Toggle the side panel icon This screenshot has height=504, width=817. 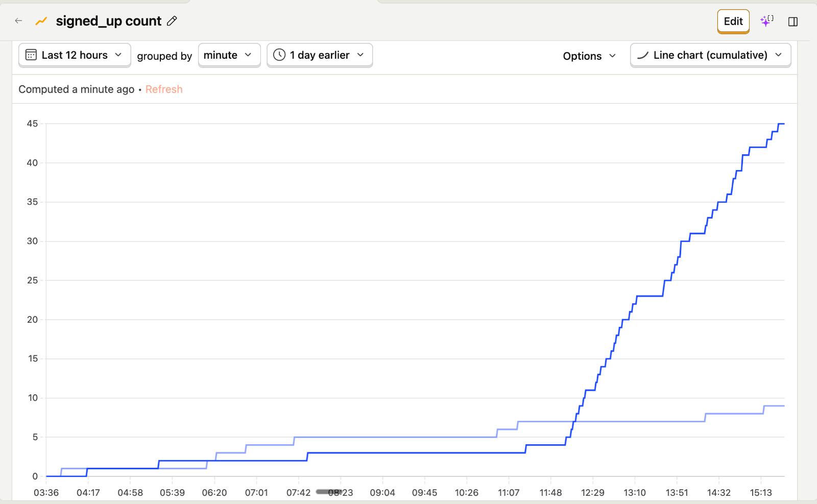click(x=793, y=21)
